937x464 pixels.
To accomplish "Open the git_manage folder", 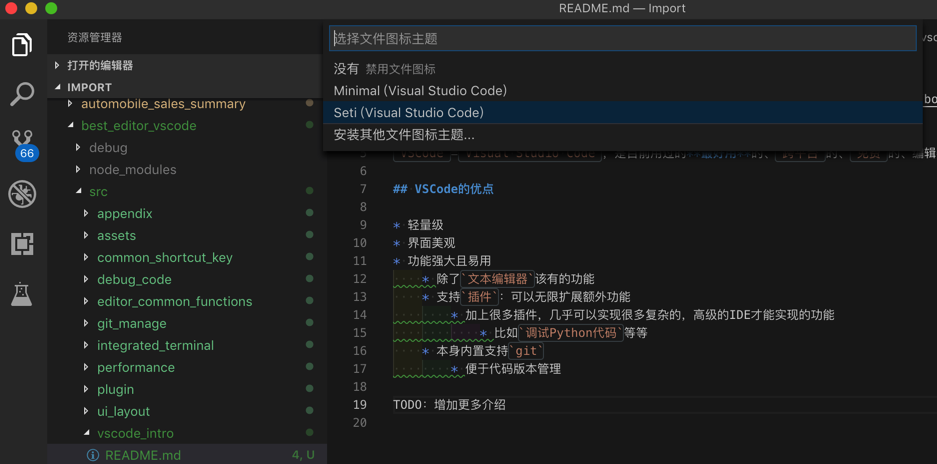I will pyautogui.click(x=131, y=323).
